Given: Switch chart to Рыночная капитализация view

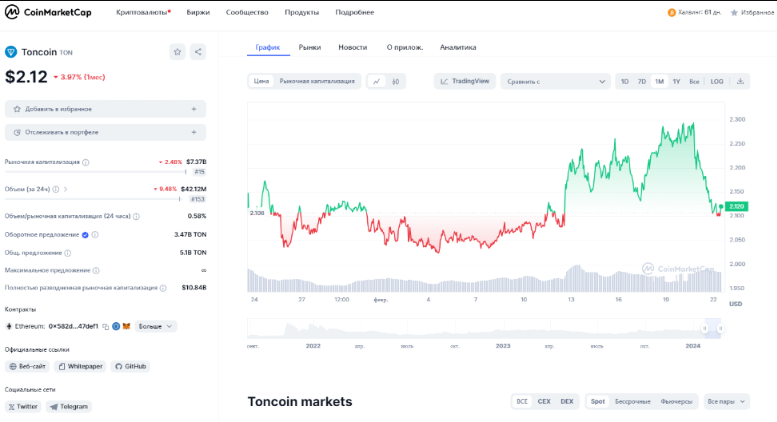Looking at the screenshot, I should 317,81.
